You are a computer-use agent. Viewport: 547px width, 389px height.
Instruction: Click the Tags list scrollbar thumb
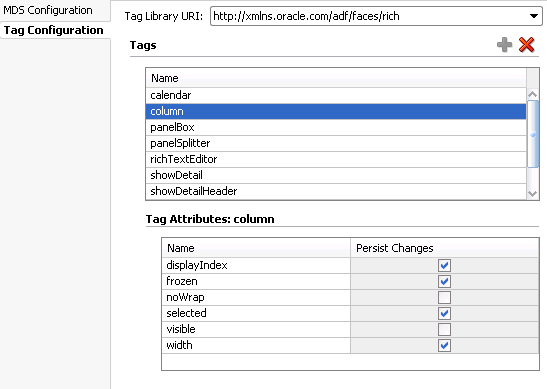[533, 134]
